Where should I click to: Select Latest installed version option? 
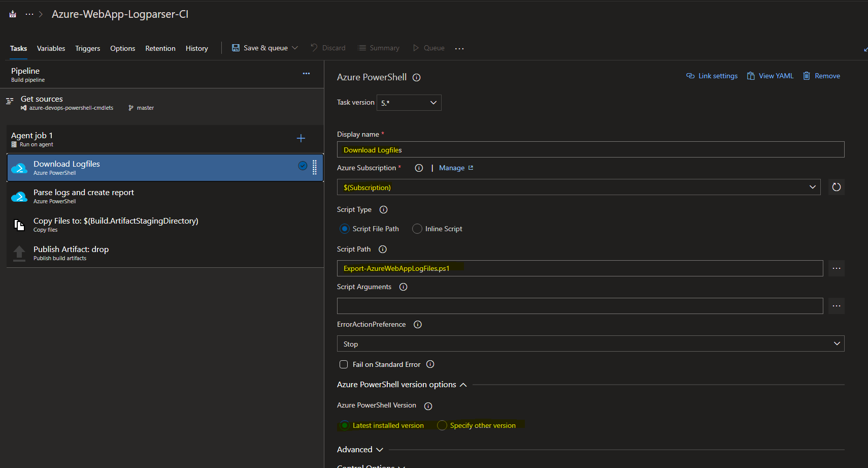point(345,425)
